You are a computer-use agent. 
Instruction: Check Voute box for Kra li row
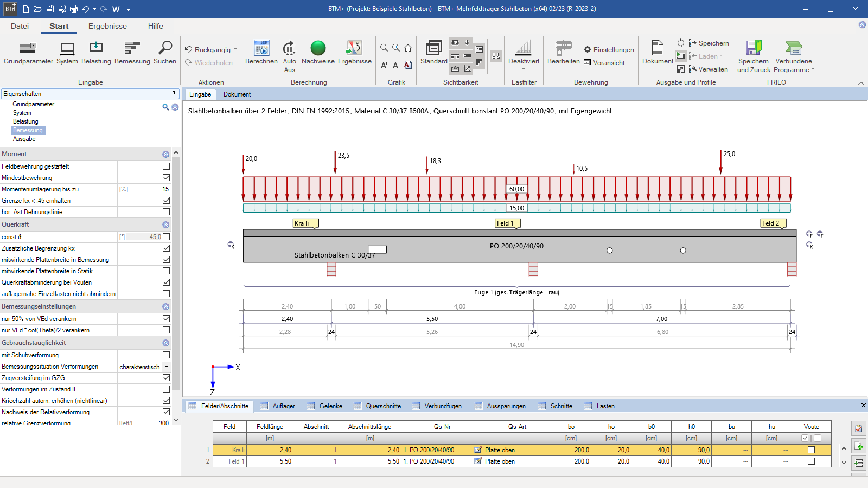click(811, 450)
